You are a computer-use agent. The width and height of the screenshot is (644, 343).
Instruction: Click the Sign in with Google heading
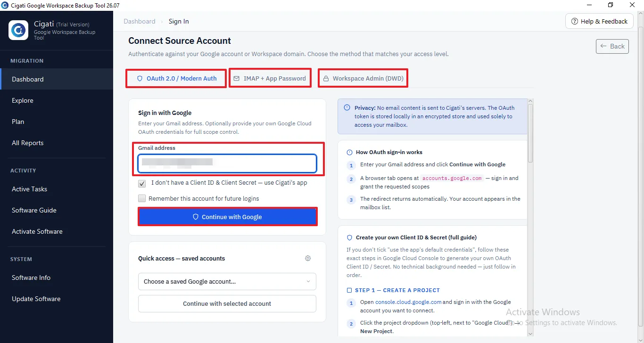pos(165,113)
